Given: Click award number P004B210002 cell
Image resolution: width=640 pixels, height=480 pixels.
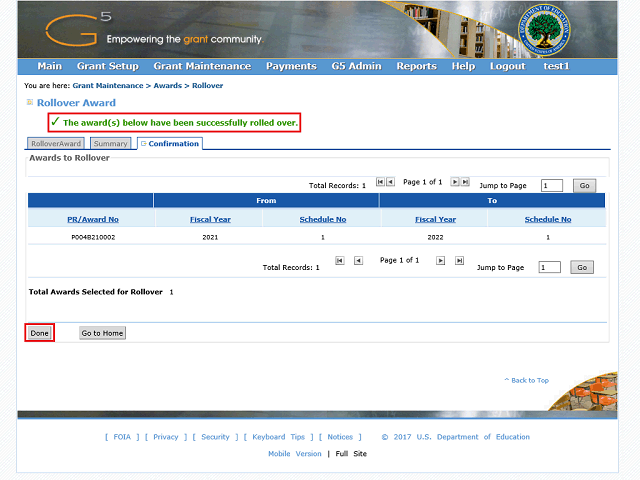Looking at the screenshot, I should pyautogui.click(x=93, y=238).
